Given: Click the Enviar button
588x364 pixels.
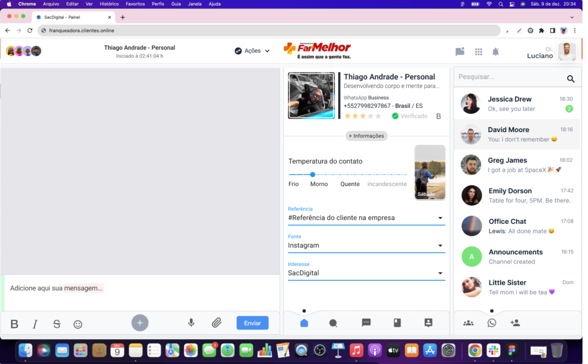Looking at the screenshot, I should pos(252,323).
